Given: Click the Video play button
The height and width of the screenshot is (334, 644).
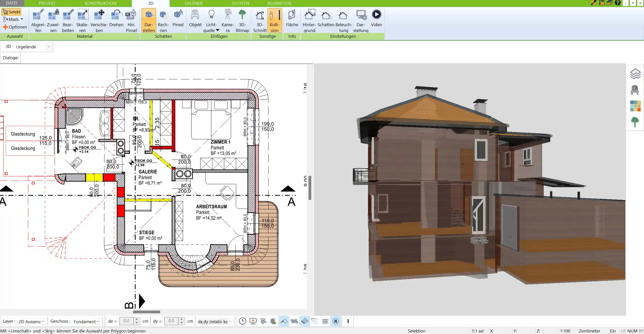Looking at the screenshot, I should [x=377, y=18].
